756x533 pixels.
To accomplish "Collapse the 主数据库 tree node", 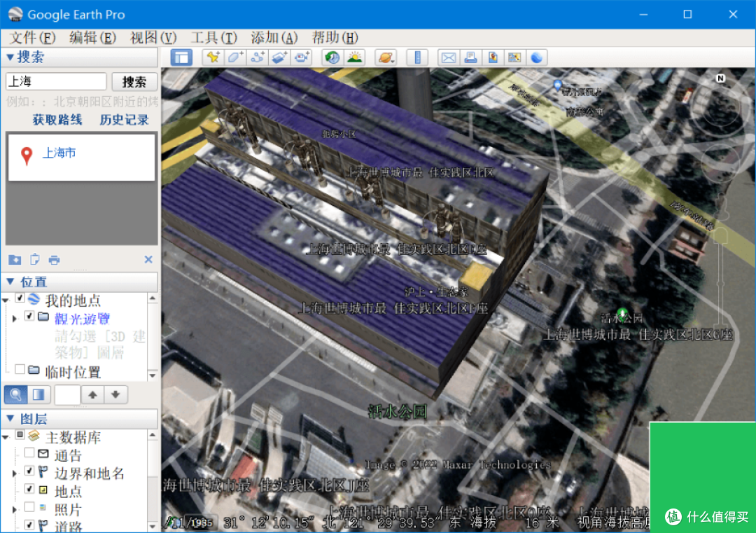I will [x=6, y=437].
